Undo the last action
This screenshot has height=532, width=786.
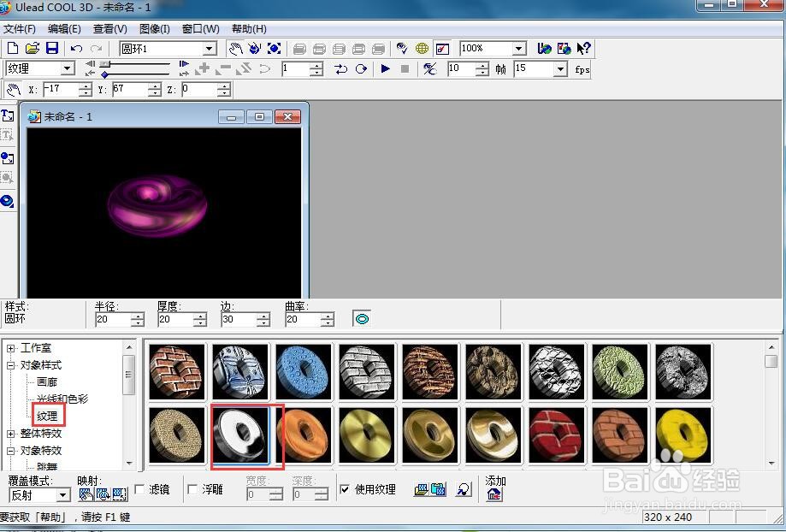[x=76, y=49]
